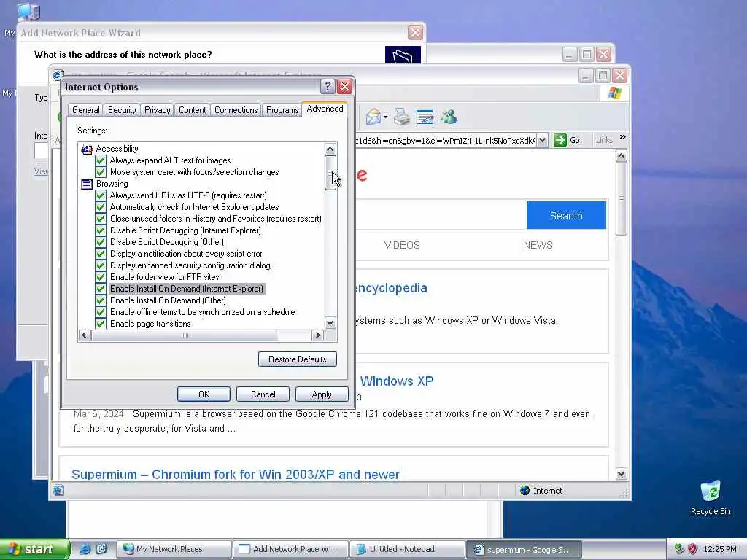
Task: Switch to the Connections tab
Action: [236, 110]
